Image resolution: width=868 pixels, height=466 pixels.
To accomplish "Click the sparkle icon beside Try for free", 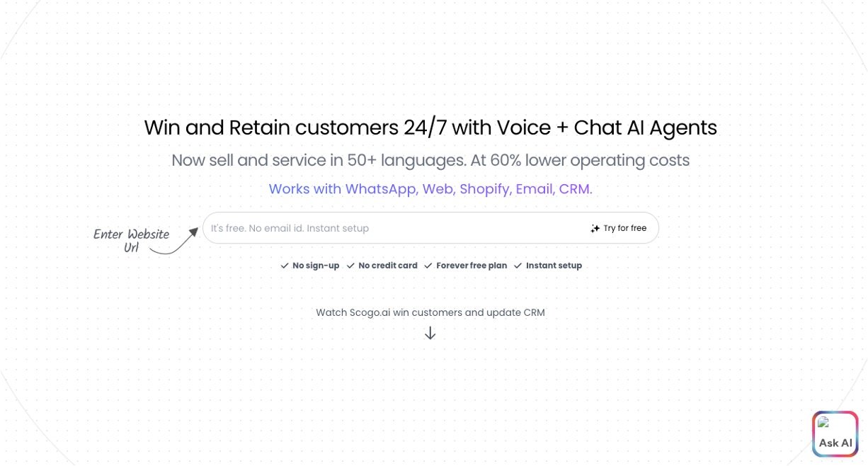I will pyautogui.click(x=595, y=229).
